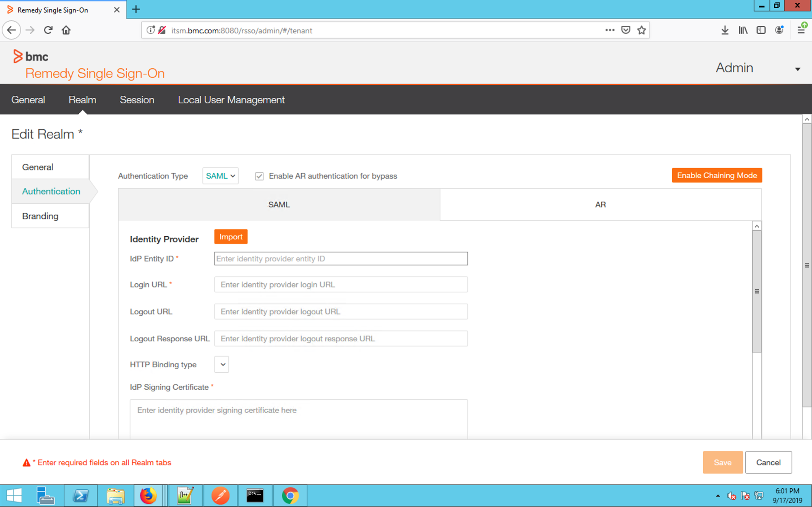Image resolution: width=812 pixels, height=507 pixels.
Task: Uncheck Enable AR authentication for bypass
Action: [259, 176]
